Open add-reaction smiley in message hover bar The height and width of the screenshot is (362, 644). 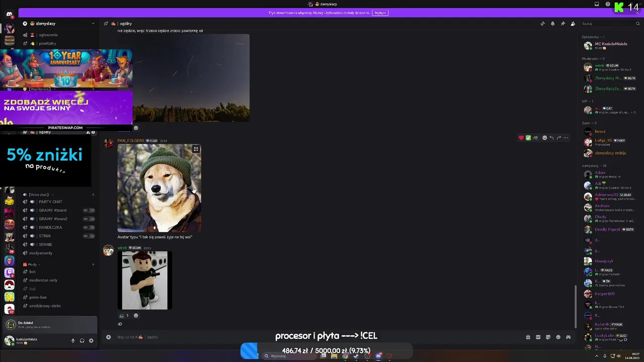tap(544, 138)
